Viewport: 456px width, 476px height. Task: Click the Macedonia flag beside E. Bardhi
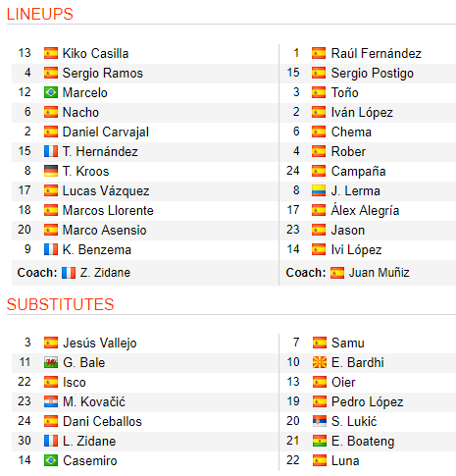pos(320,362)
